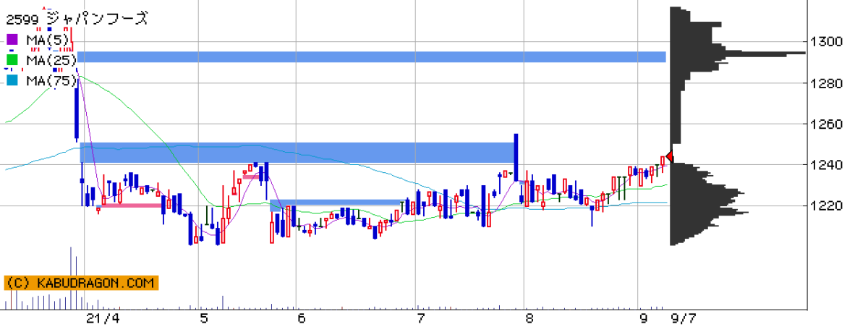The height and width of the screenshot is (327, 868).
Task: Click the purple MA(5) legend swatch
Action: coord(12,39)
